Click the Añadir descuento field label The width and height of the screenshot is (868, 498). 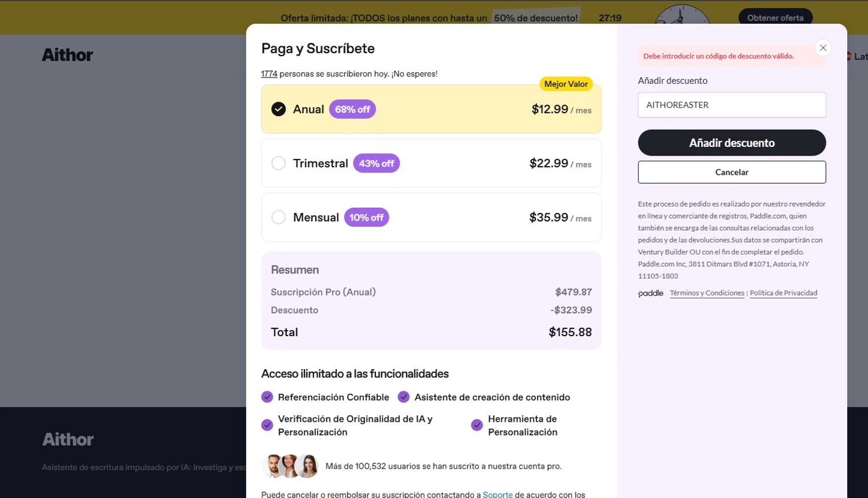672,81
